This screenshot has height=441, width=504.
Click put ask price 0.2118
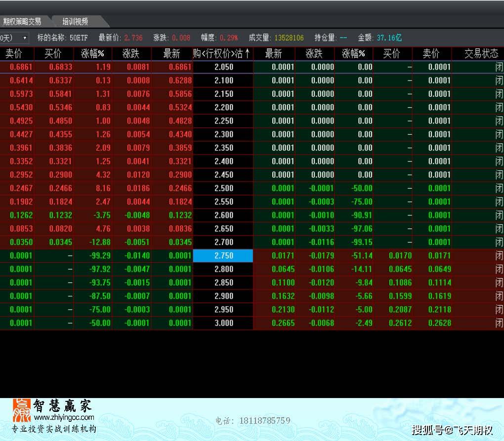[439, 310]
